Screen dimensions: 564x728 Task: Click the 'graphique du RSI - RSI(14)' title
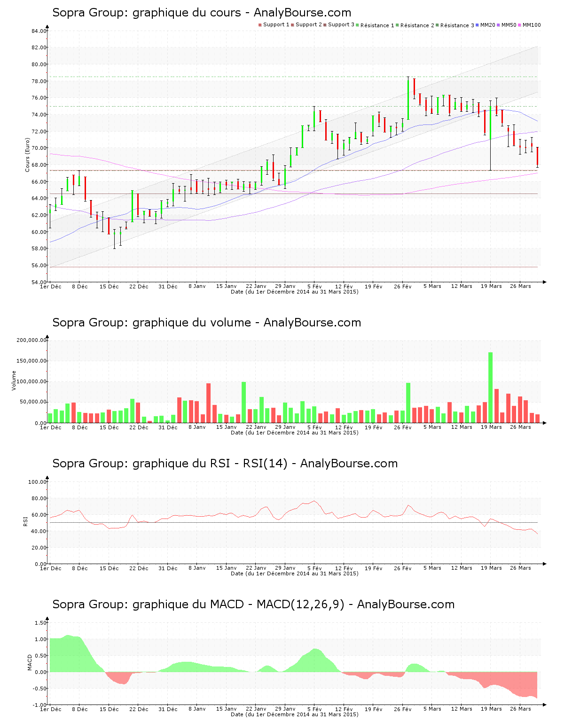pos(225,464)
